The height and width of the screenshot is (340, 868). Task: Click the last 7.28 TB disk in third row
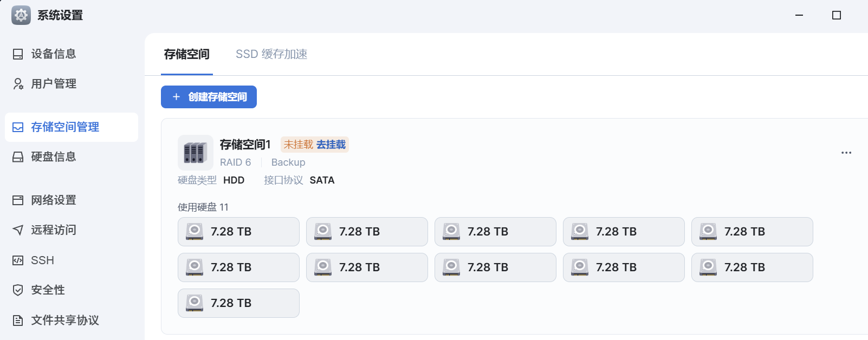(238, 303)
